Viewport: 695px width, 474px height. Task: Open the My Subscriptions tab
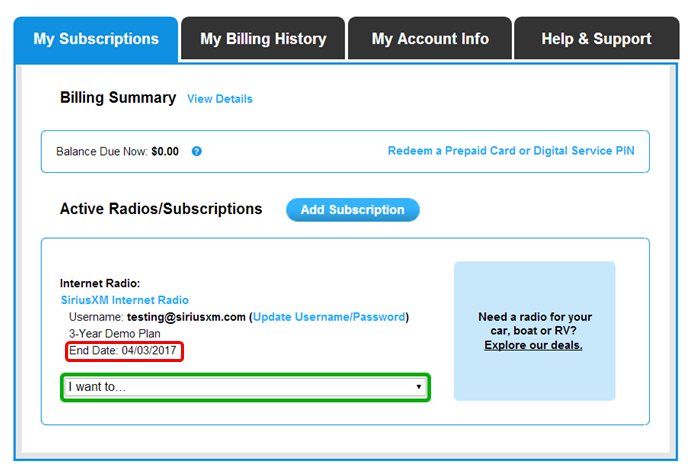(x=96, y=39)
